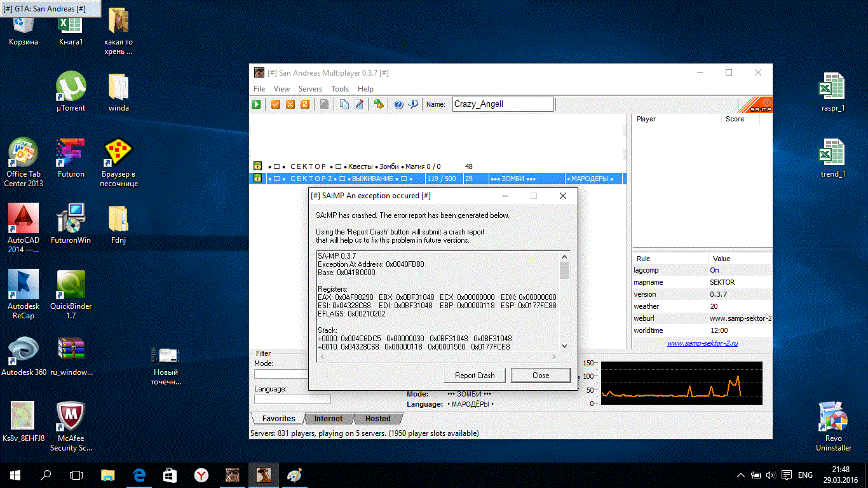Click the Name input field
The image size is (868, 488).
[503, 104]
